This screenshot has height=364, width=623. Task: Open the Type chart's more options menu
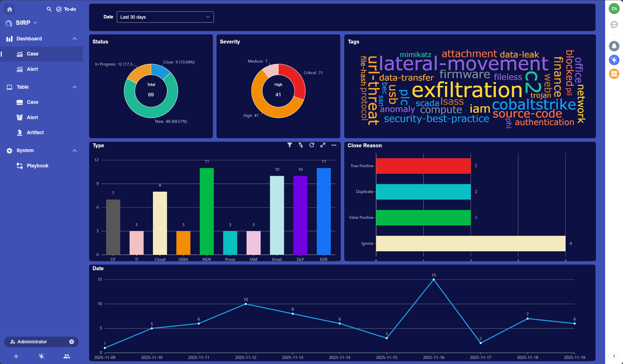click(334, 145)
